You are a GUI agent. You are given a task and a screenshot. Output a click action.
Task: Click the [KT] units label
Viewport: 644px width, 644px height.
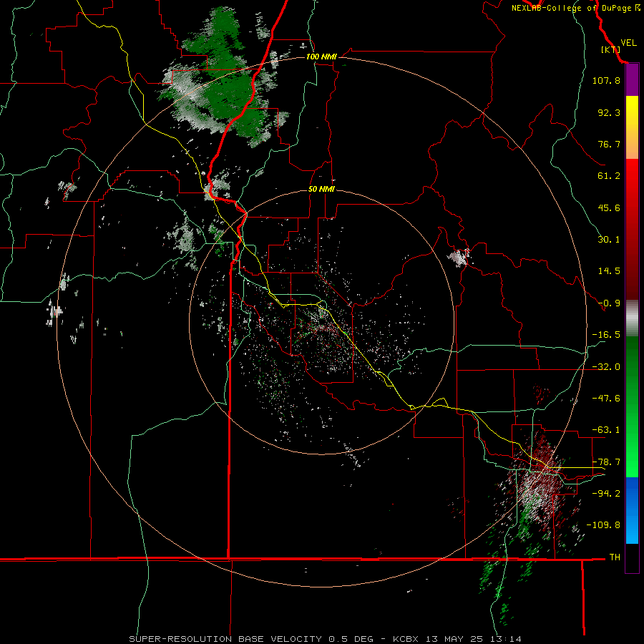[x=611, y=49]
